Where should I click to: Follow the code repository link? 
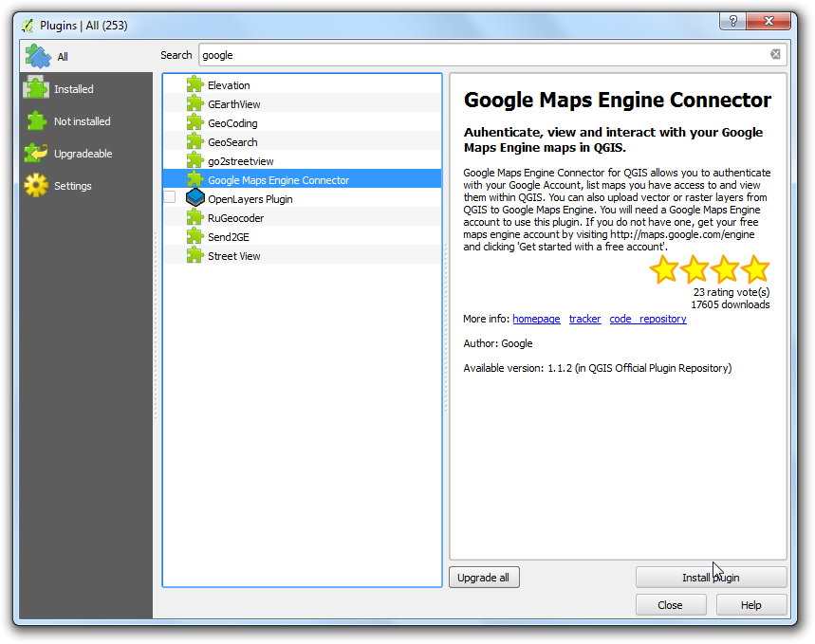pyautogui.click(x=647, y=319)
